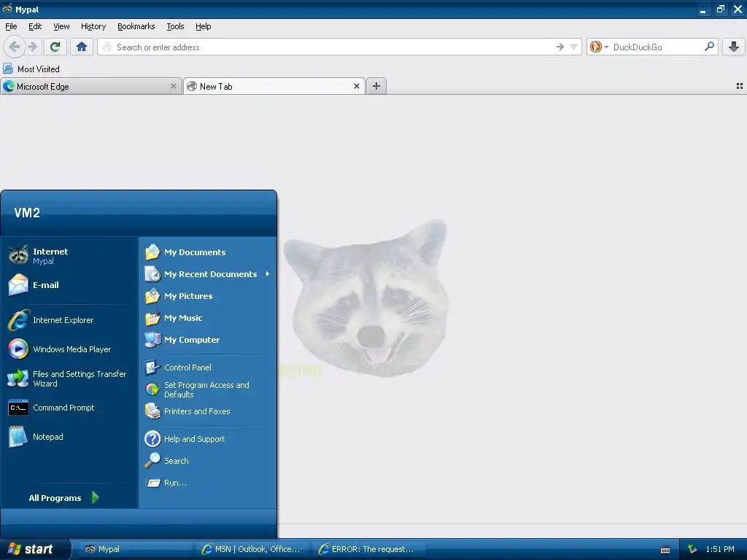
Task: Select the New Tab tab
Action: pos(274,86)
